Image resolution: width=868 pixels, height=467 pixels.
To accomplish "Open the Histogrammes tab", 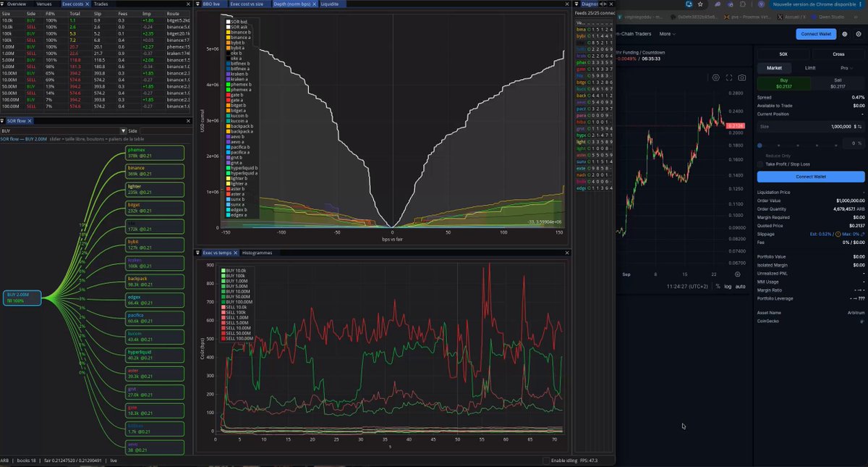I will (x=258, y=253).
